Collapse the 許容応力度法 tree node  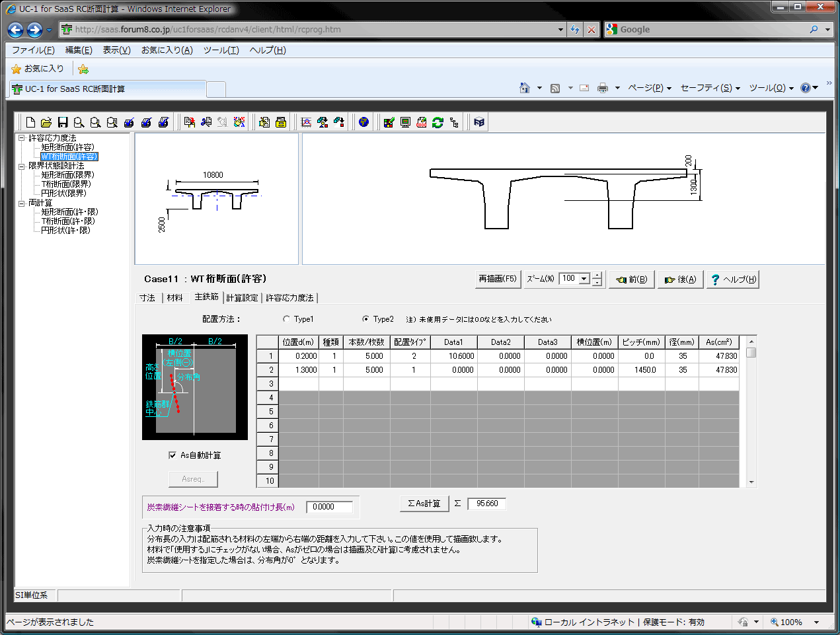pyautogui.click(x=21, y=138)
